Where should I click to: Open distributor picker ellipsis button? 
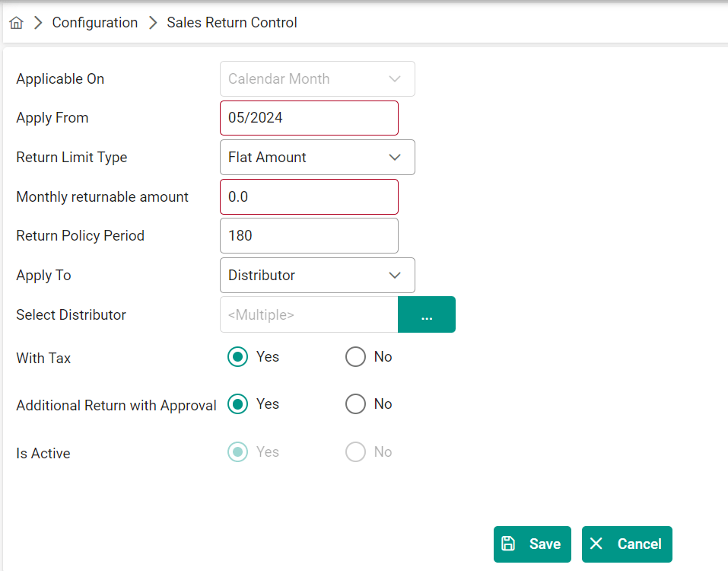pyautogui.click(x=427, y=315)
